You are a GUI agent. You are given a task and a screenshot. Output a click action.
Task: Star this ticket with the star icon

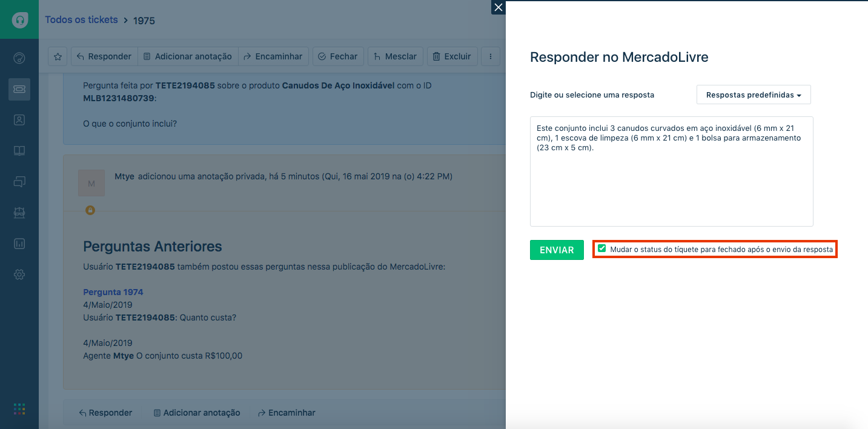(58, 56)
